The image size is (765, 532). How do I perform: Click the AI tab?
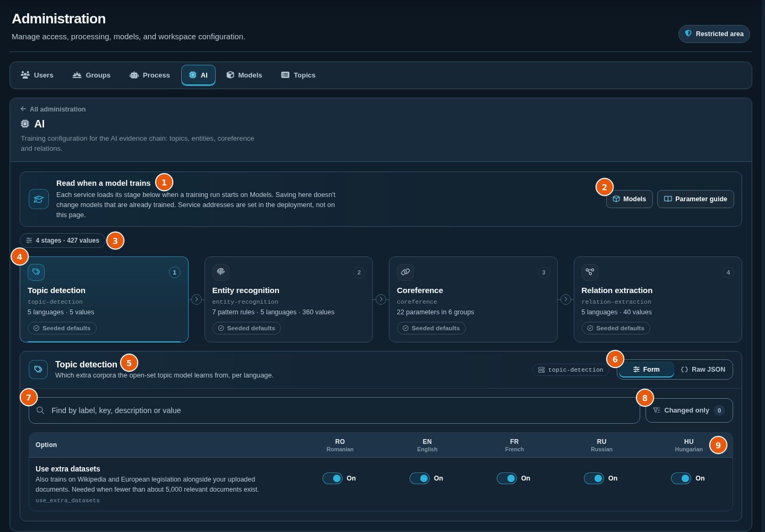tap(198, 75)
